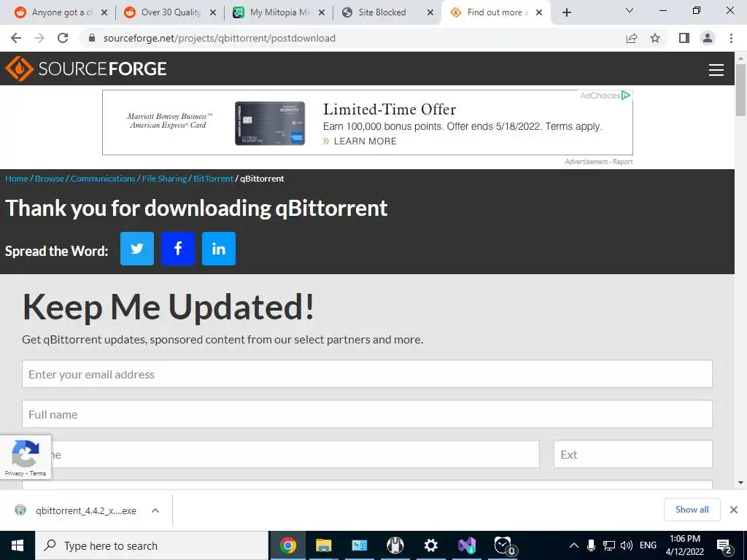Click the email address field
The width and height of the screenshot is (747, 560).
click(x=368, y=374)
